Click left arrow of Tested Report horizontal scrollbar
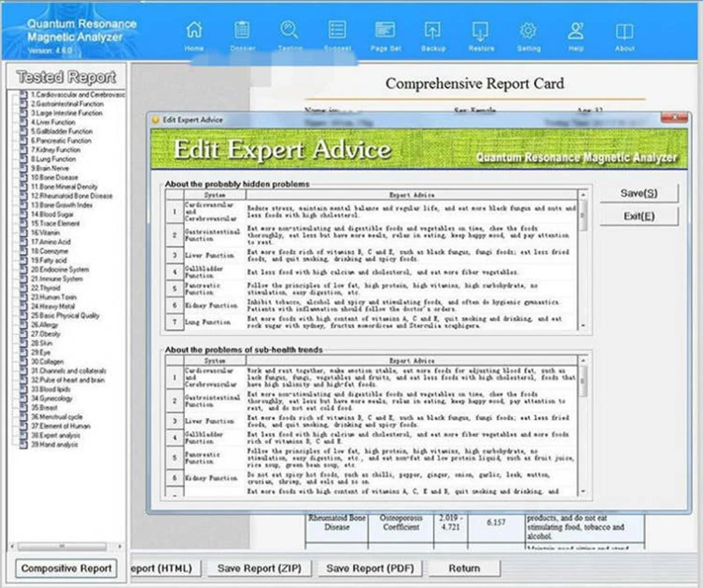This screenshot has width=703, height=588. click(x=12, y=547)
